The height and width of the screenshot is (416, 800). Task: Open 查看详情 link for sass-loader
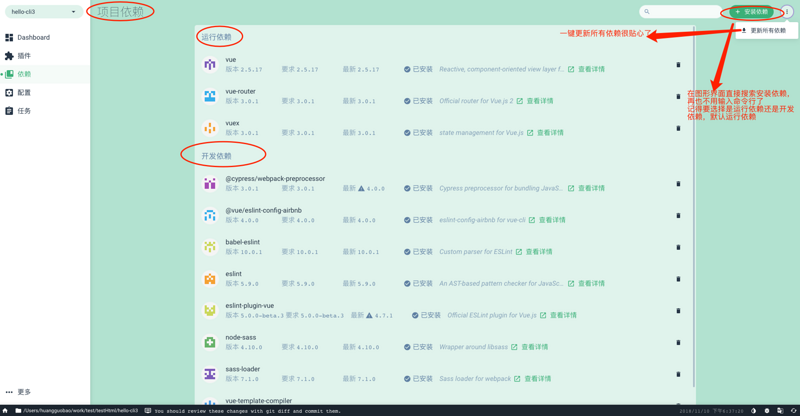[532, 379]
